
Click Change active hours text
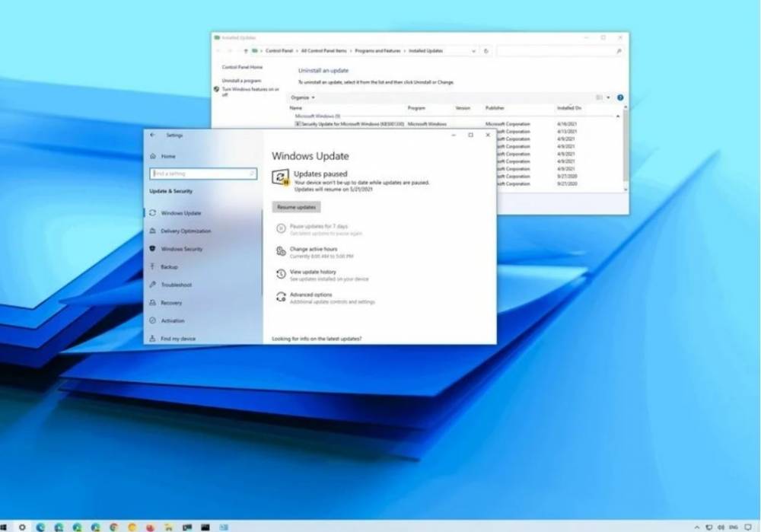(x=313, y=249)
